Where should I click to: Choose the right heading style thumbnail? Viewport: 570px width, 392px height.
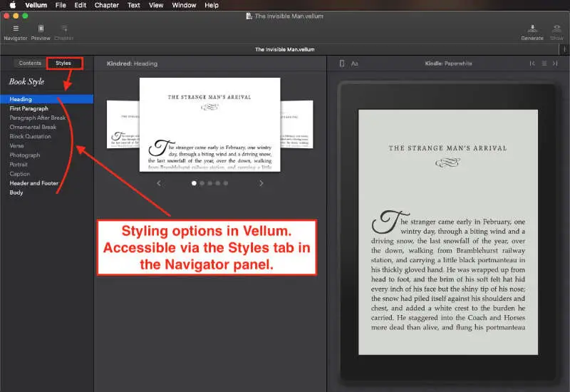click(296, 124)
